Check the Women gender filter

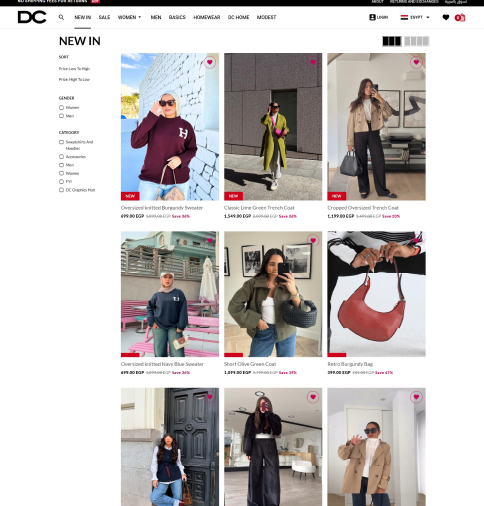tap(61, 107)
